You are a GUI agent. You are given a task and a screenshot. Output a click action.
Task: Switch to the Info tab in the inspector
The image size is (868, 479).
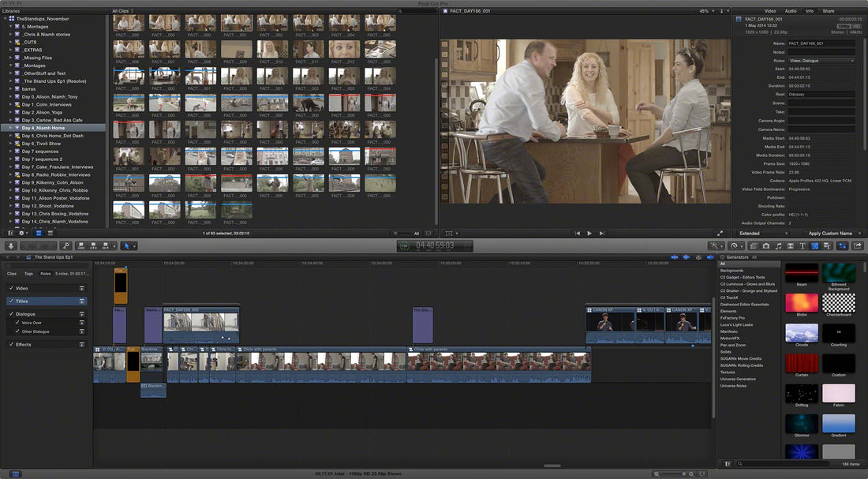coord(810,11)
